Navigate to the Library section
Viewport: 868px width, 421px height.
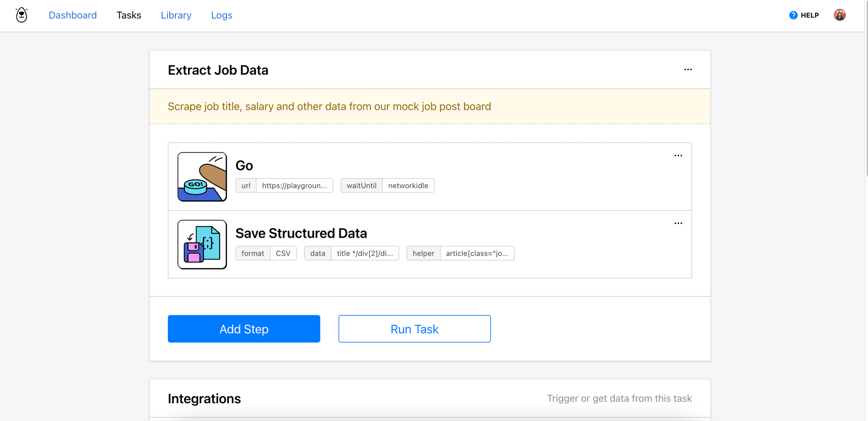[176, 15]
